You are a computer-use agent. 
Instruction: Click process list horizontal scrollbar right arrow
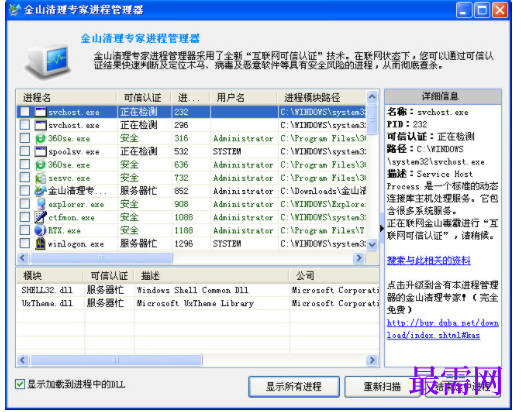(x=359, y=258)
